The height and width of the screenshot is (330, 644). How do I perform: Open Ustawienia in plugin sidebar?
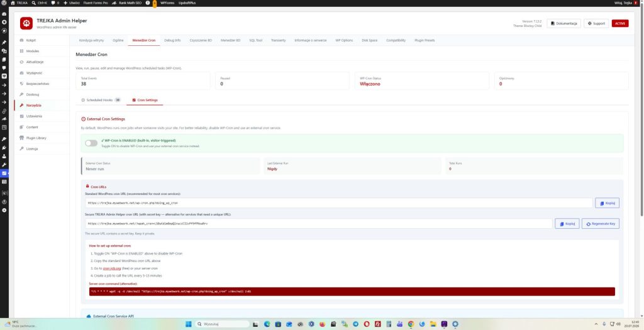click(x=41, y=116)
